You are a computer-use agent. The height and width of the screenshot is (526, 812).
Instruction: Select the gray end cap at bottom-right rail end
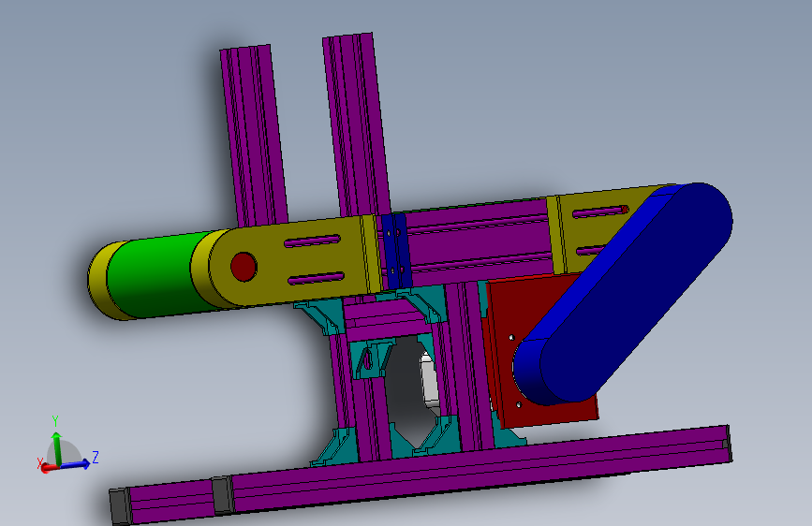(x=729, y=443)
